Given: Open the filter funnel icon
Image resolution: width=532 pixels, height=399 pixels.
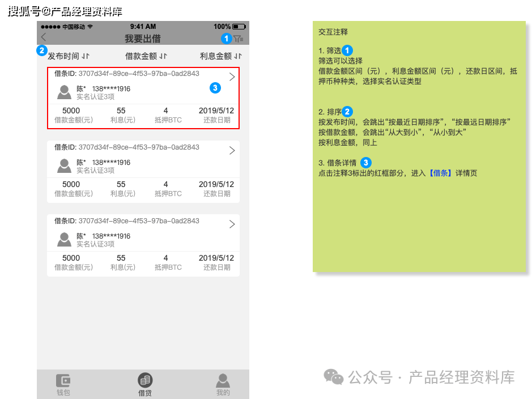Looking at the screenshot, I should [239, 39].
